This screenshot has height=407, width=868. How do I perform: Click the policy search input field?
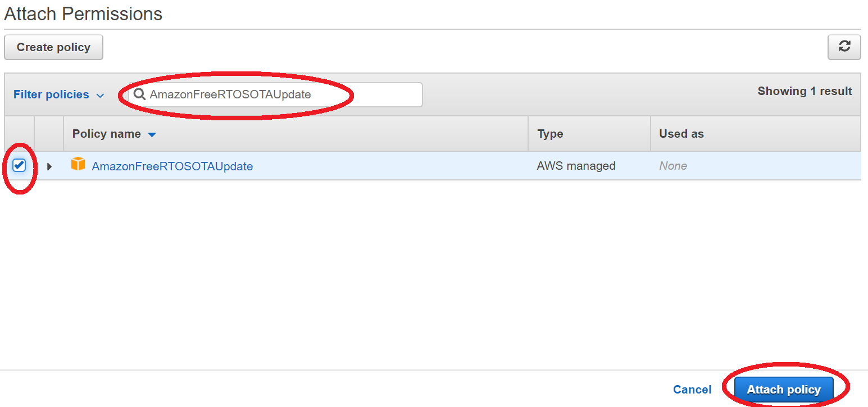[x=275, y=94]
